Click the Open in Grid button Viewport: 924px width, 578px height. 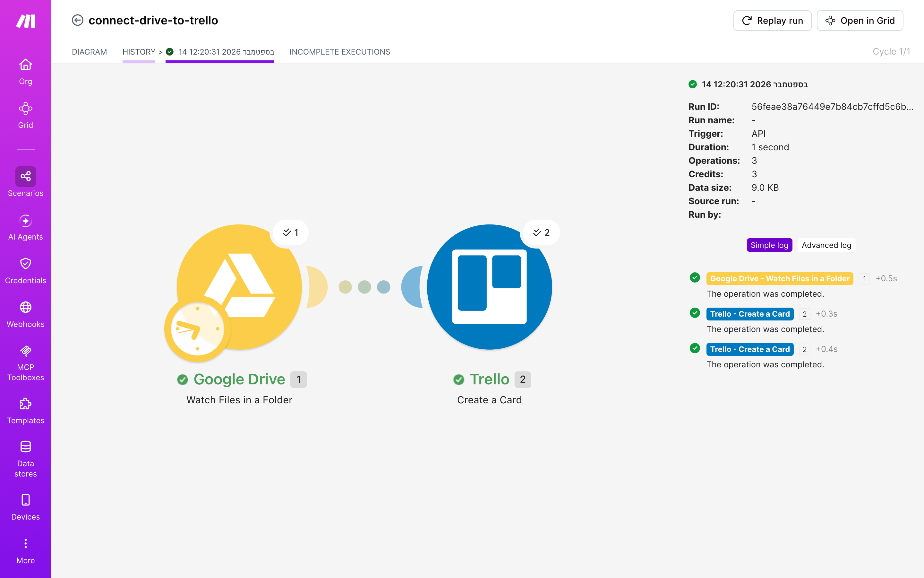[x=860, y=21]
